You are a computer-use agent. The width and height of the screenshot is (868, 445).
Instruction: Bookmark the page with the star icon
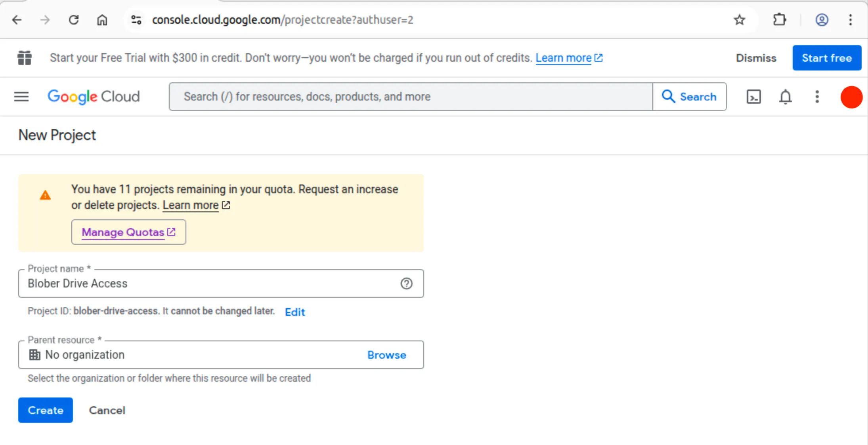point(739,19)
